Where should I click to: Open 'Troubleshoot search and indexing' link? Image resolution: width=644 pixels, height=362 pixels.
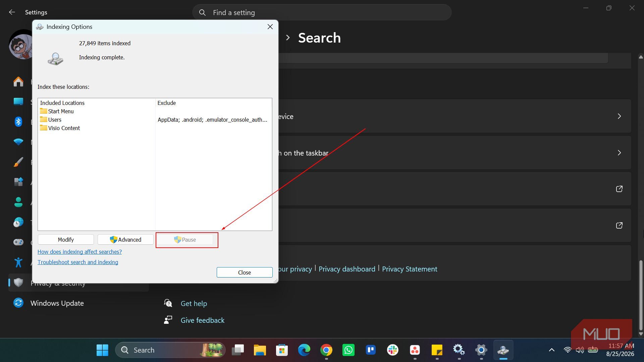(x=78, y=262)
